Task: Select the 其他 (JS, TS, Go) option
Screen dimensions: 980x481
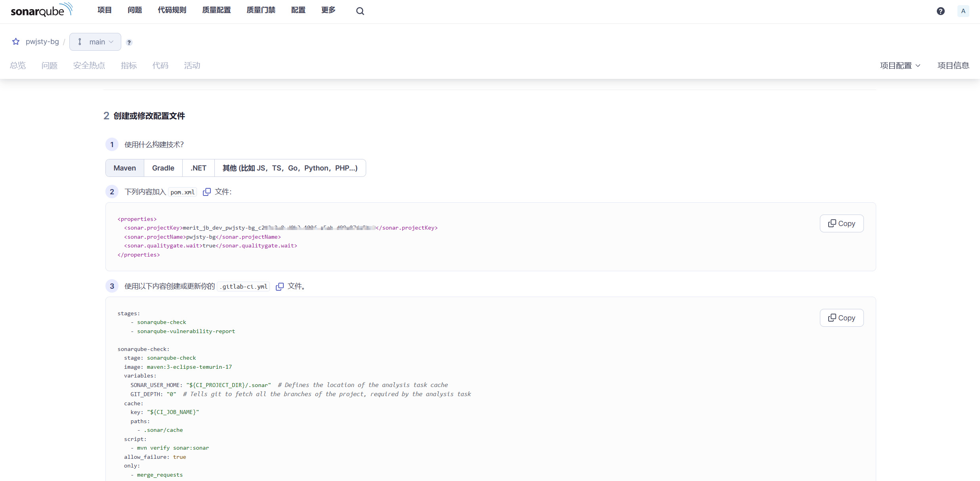Action: 290,168
